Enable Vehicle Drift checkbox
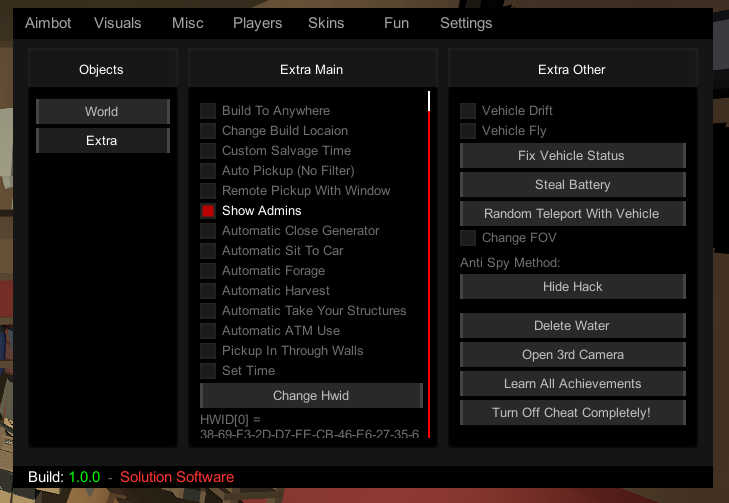The image size is (729, 503). 468,111
